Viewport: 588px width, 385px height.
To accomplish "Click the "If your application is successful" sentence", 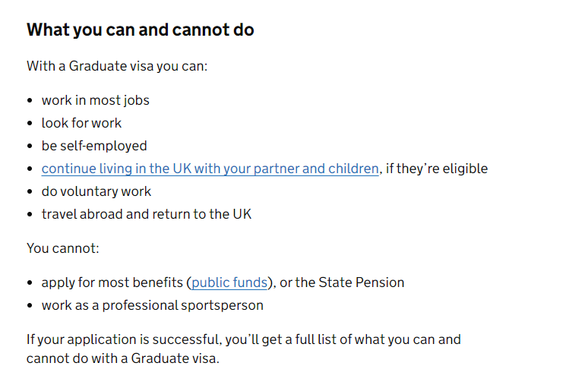I will click(x=244, y=349).
